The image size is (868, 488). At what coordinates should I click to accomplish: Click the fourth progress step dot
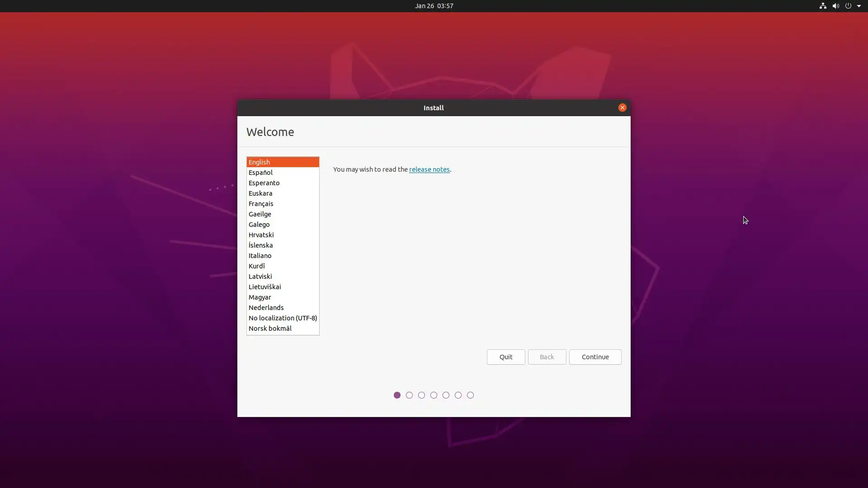click(434, 395)
